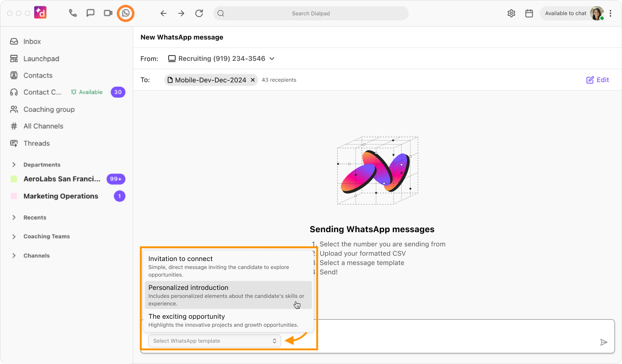
Task: Click the Edit recipients button
Action: (x=598, y=80)
